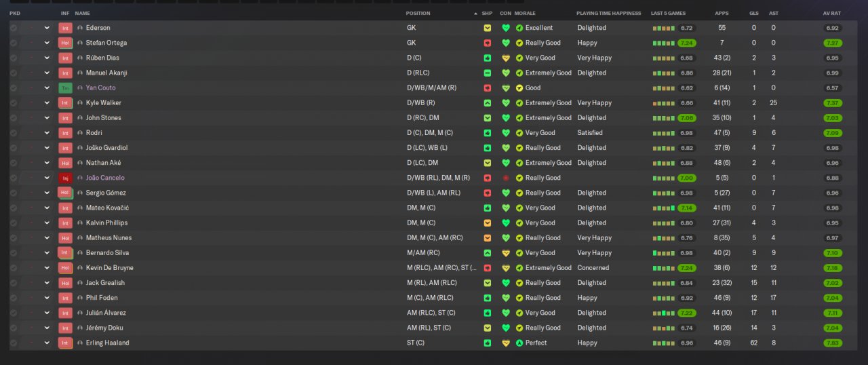Click the person icon beside Kevin De Bruyne
Image resolution: width=868 pixels, height=365 pixels.
(x=80, y=268)
